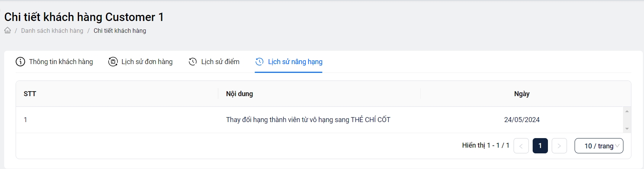Viewport: 644px width, 169px height.
Task: Click the table scrollbar down arrow
Action: 627,129
